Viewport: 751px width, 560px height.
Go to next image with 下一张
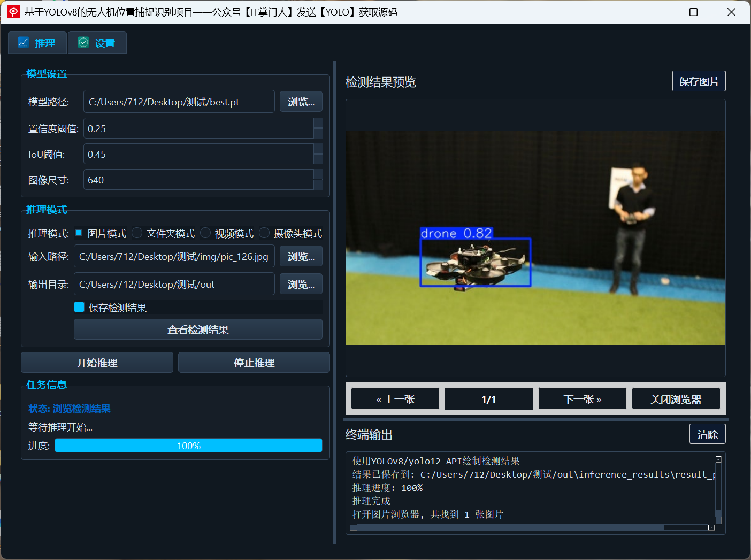[583, 399]
